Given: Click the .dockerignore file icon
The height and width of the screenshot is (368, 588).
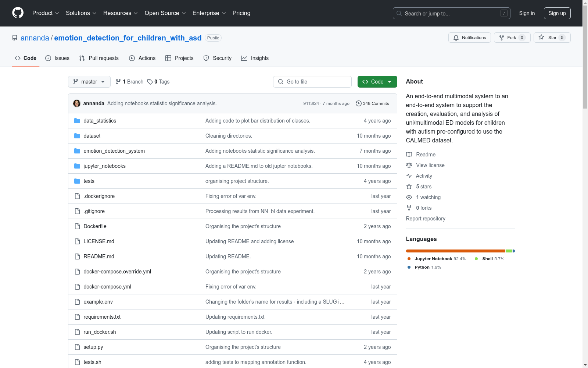Looking at the screenshot, I should pos(77,196).
